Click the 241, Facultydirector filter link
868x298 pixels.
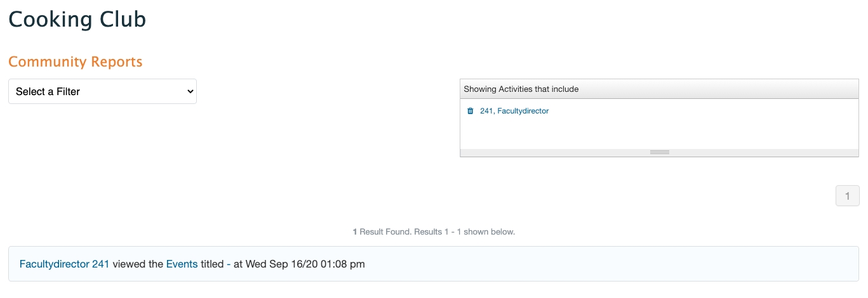[x=514, y=111]
